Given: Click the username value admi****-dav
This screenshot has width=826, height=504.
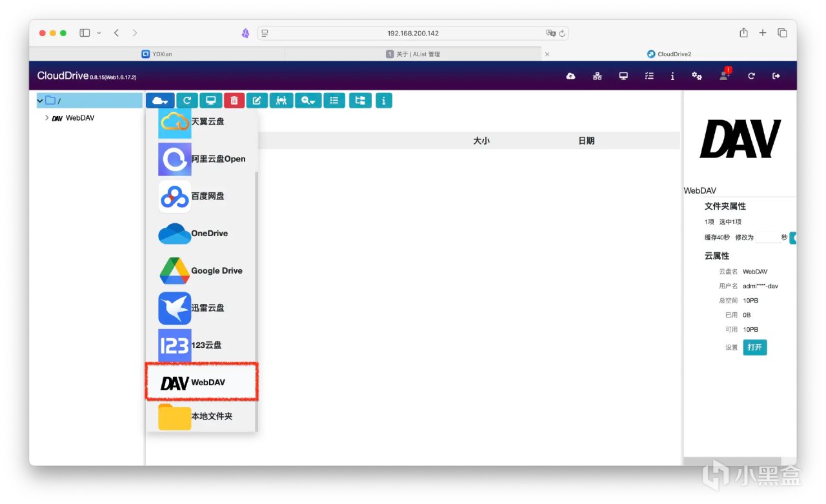Looking at the screenshot, I should [x=760, y=286].
